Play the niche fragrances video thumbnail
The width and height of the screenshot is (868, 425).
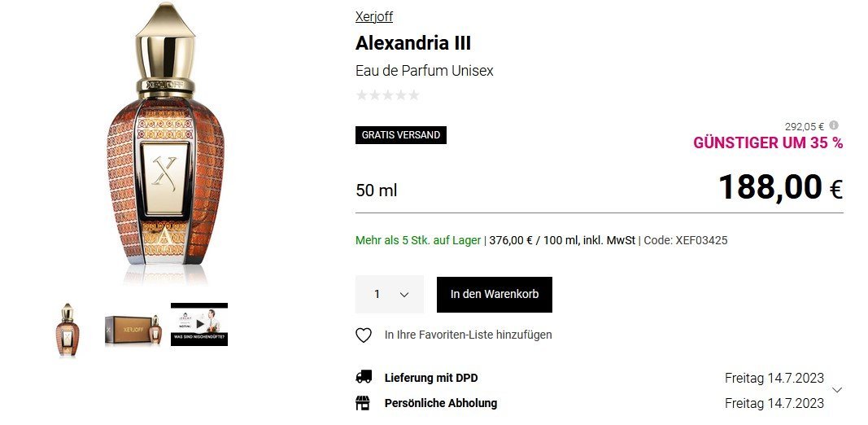click(199, 324)
